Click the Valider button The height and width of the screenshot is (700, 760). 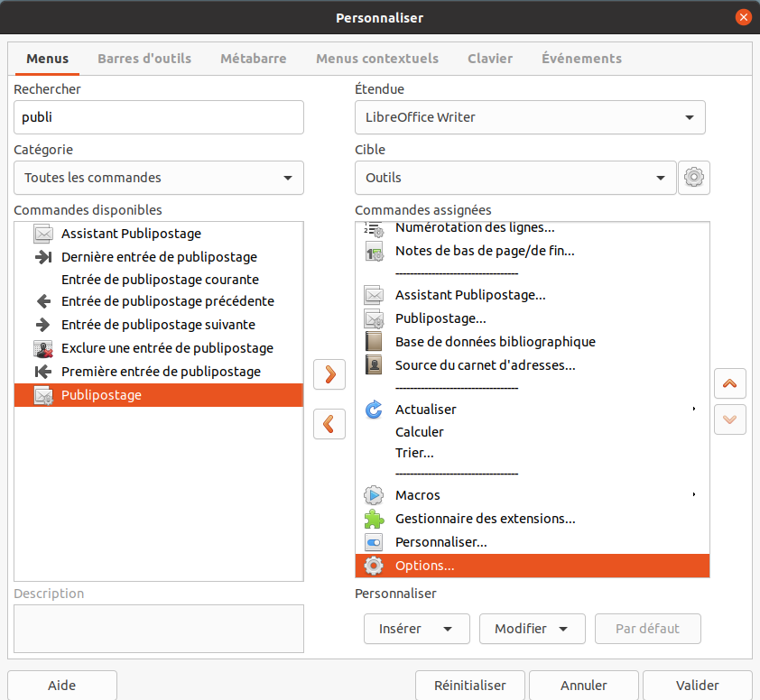[696, 686]
